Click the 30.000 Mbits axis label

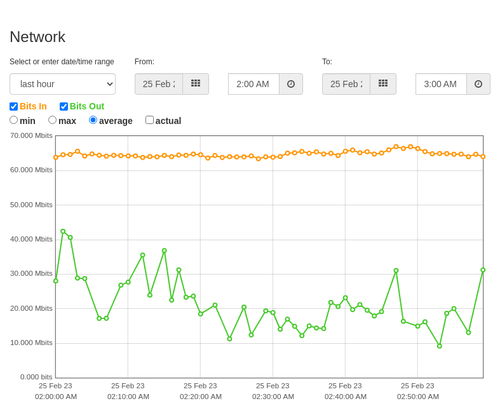(x=31, y=274)
